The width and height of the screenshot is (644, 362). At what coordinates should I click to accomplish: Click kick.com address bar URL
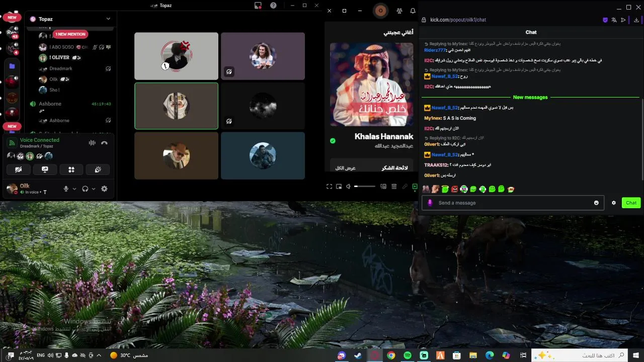[x=458, y=20]
